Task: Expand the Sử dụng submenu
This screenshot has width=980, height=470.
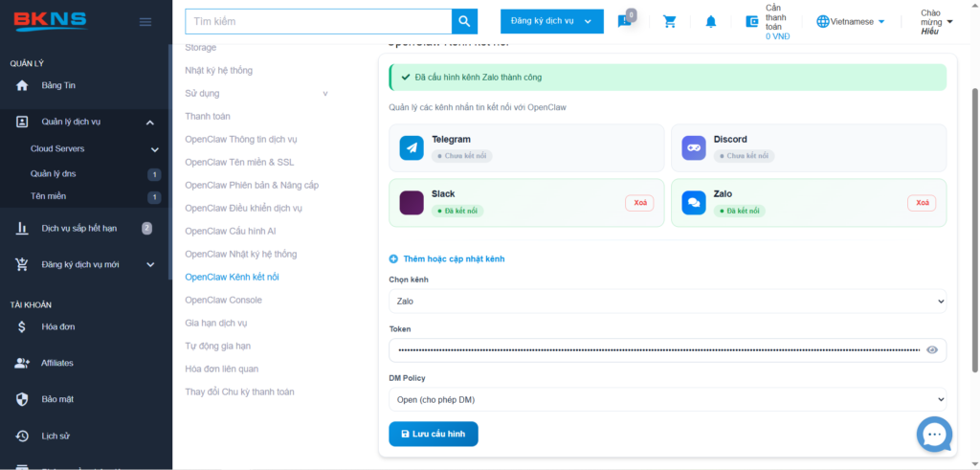Action: point(325,94)
